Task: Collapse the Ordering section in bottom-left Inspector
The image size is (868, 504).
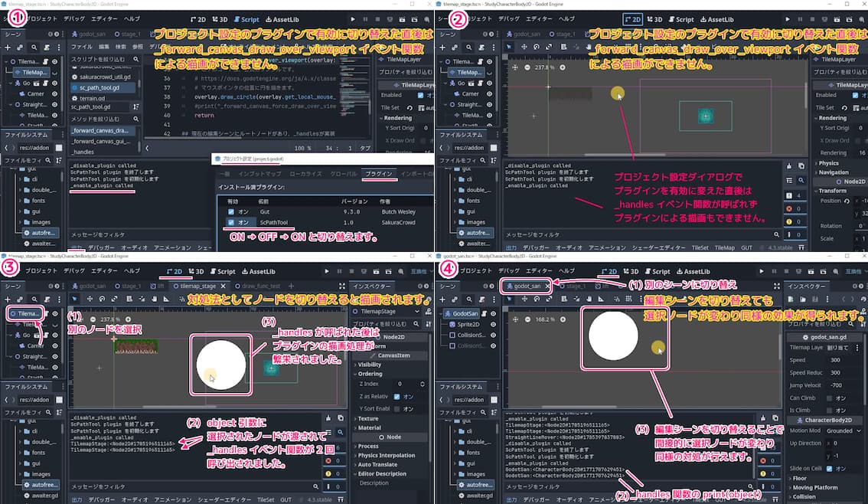Action: (369, 374)
